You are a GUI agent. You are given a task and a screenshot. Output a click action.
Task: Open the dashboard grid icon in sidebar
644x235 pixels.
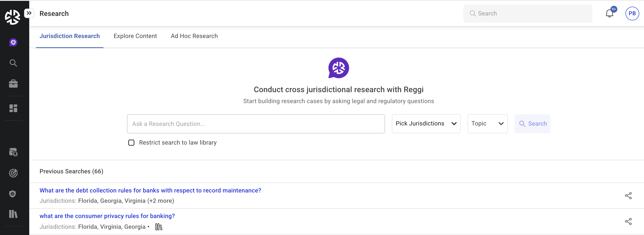13,108
